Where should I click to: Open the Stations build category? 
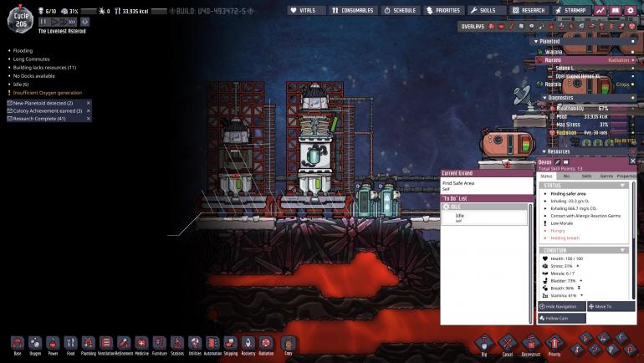(177, 343)
